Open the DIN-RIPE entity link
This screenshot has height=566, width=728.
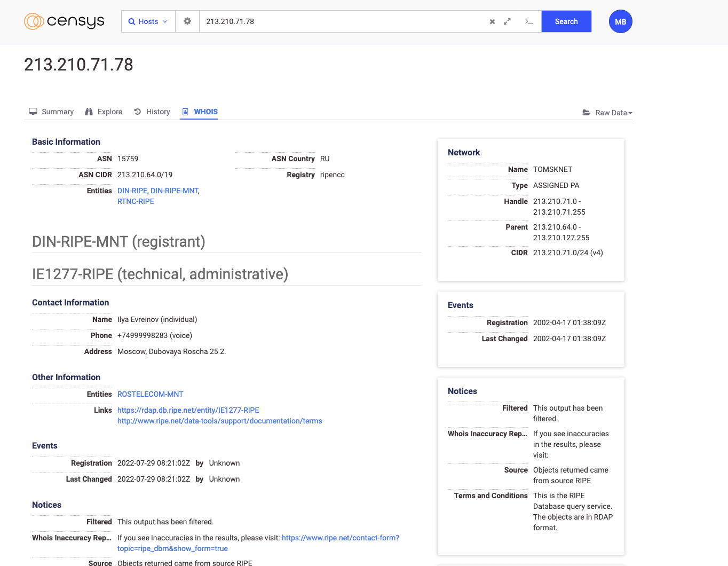click(132, 190)
